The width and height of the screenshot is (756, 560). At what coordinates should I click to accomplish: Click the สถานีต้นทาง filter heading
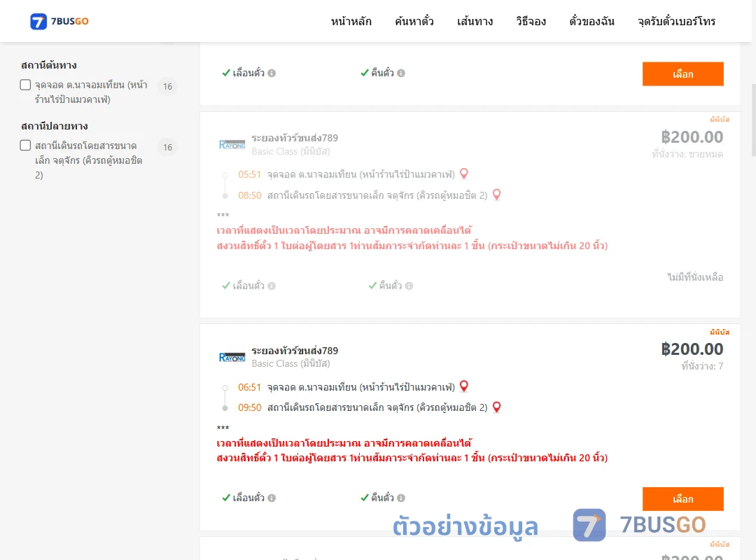pos(49,65)
